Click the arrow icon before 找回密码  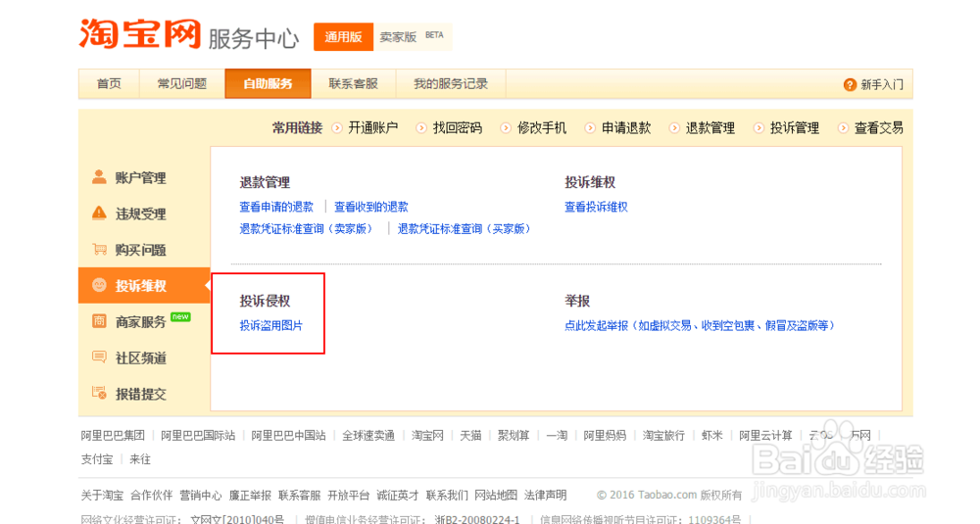(421, 128)
